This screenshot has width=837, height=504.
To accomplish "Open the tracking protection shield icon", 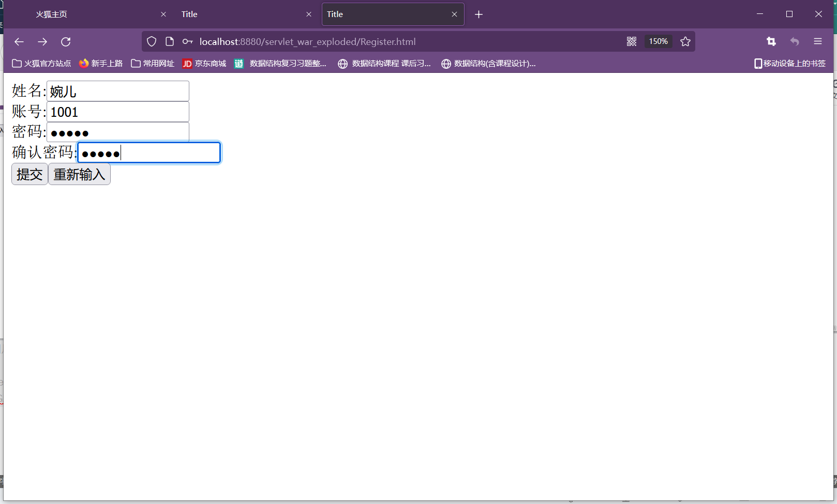I will pyautogui.click(x=152, y=42).
